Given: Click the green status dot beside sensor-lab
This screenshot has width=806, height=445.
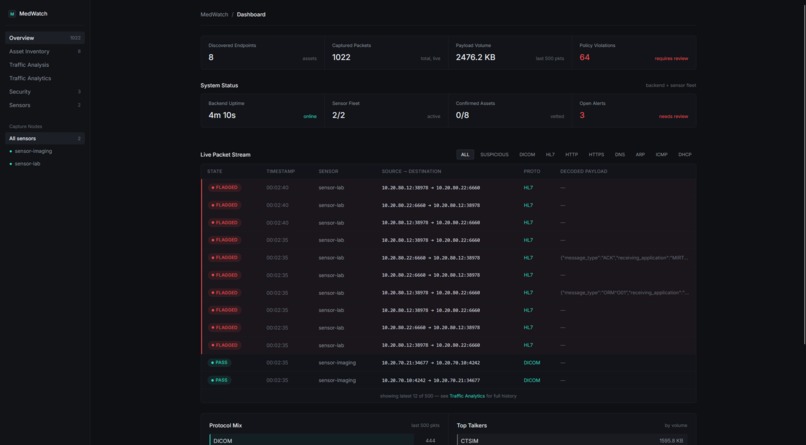Looking at the screenshot, I should 11,164.
